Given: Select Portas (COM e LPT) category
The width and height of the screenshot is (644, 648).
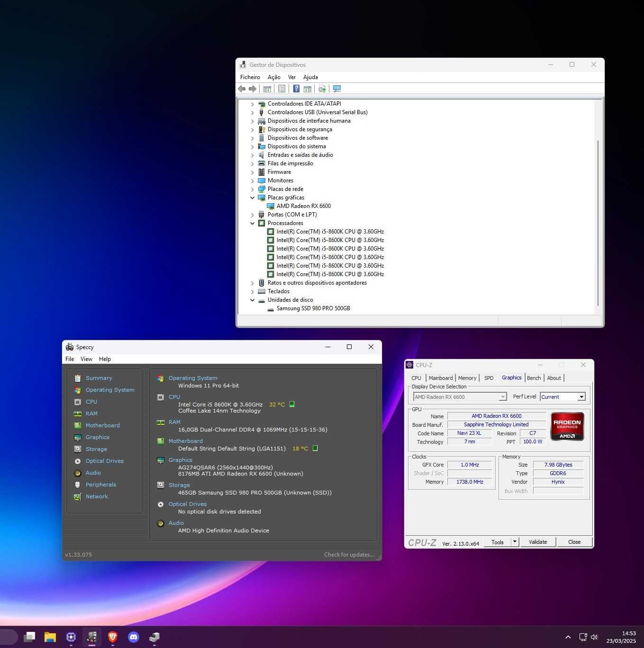Looking at the screenshot, I should (x=292, y=215).
